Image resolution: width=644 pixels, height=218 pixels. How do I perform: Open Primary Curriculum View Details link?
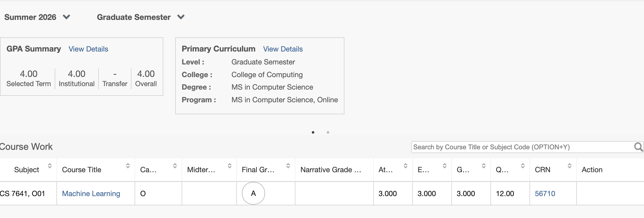(x=283, y=49)
